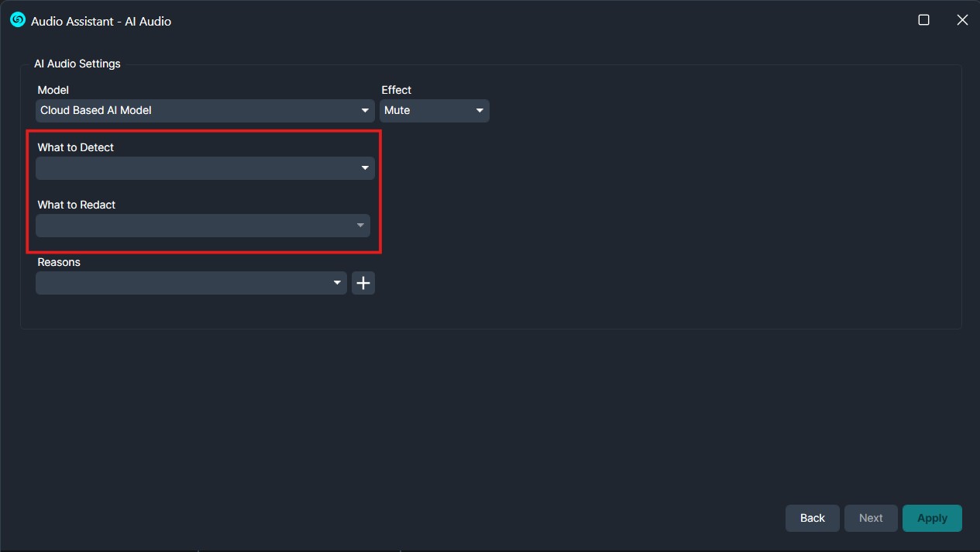The width and height of the screenshot is (980, 552).
Task: Click the Next button
Action: coord(871,518)
